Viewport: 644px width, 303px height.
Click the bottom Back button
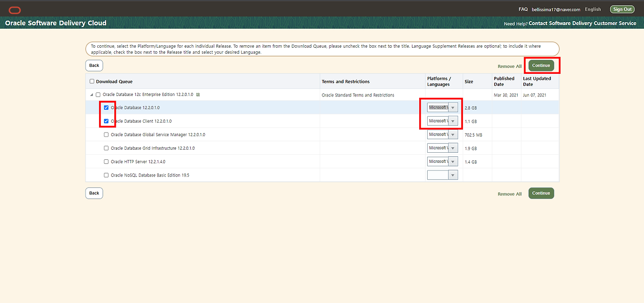(94, 193)
